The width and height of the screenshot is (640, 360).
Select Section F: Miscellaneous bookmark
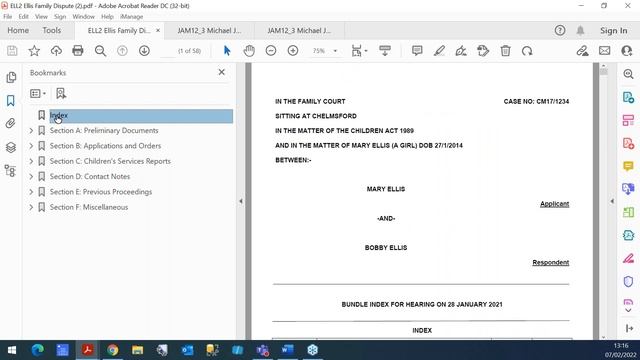[x=89, y=207]
